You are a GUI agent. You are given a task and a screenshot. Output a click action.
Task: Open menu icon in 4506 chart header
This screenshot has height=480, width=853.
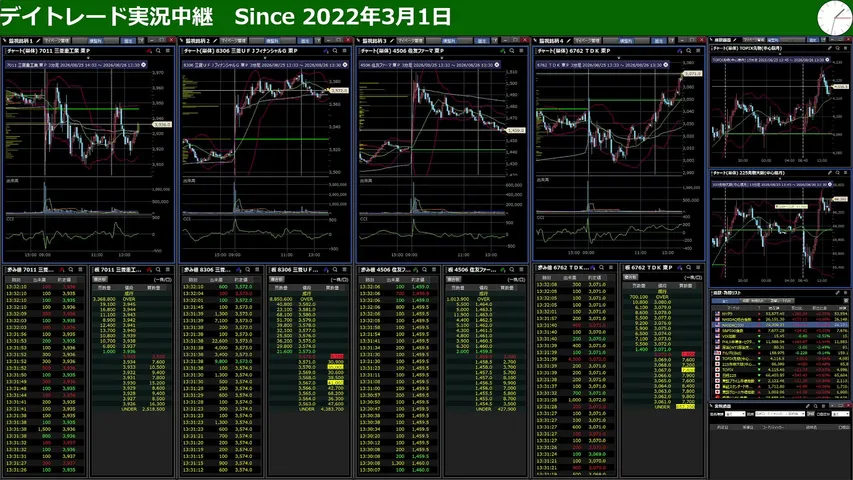pos(521,51)
